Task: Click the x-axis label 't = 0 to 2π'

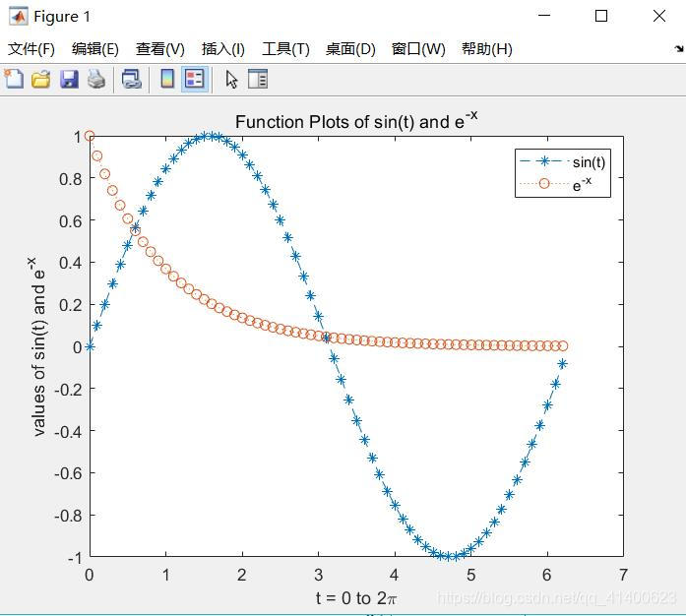Action: click(356, 597)
